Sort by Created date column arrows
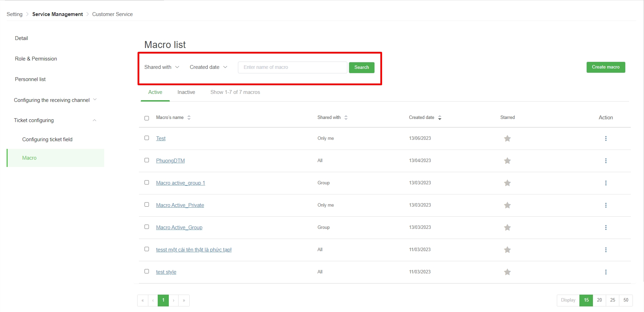Image resolution: width=644 pixels, height=312 pixels. (439, 118)
